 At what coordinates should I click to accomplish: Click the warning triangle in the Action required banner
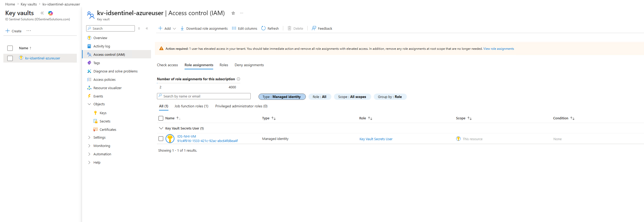point(161,48)
